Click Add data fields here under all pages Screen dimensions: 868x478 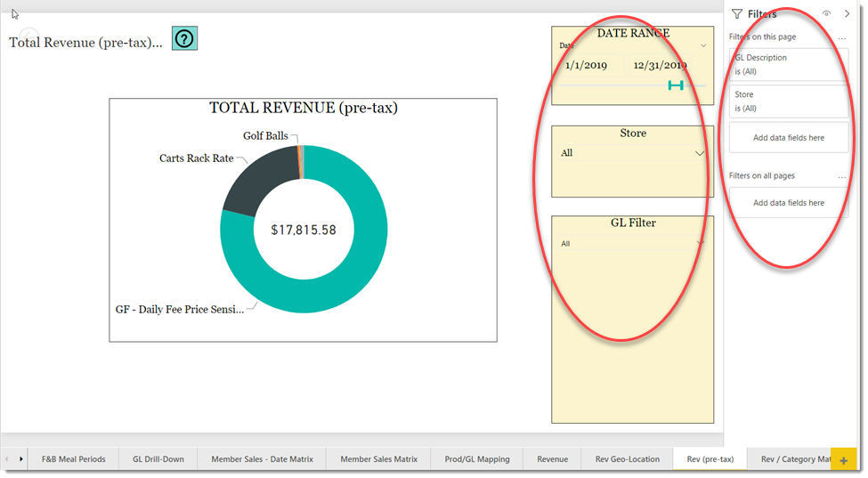[789, 203]
